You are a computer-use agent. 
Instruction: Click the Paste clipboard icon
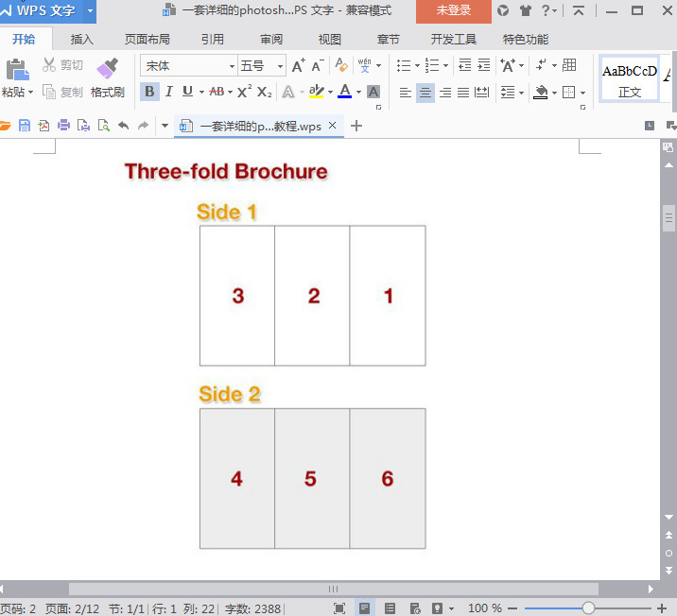(17, 70)
